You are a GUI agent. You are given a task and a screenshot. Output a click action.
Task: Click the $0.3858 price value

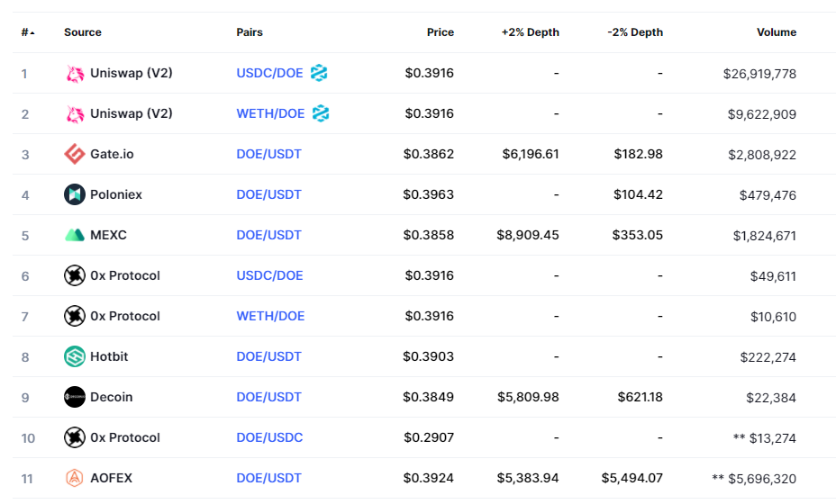pos(429,235)
